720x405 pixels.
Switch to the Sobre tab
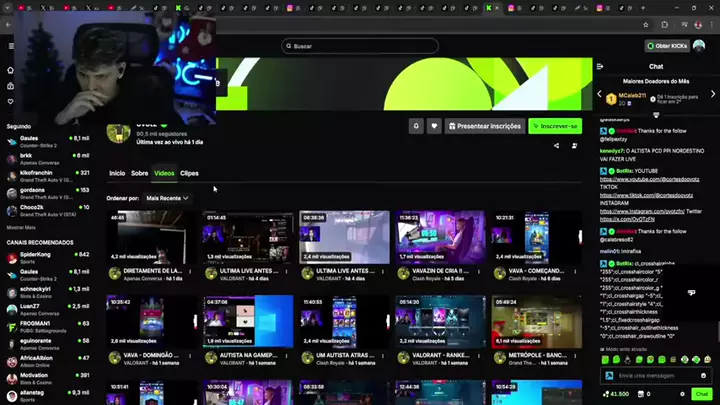tap(140, 173)
